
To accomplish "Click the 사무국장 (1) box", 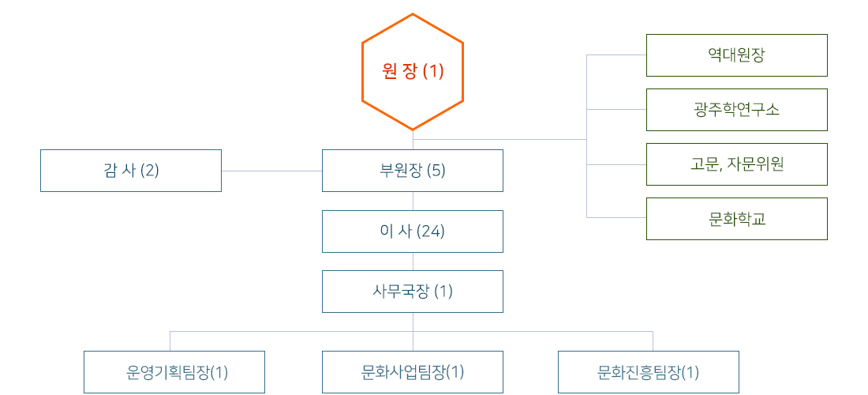I will point(413,292).
